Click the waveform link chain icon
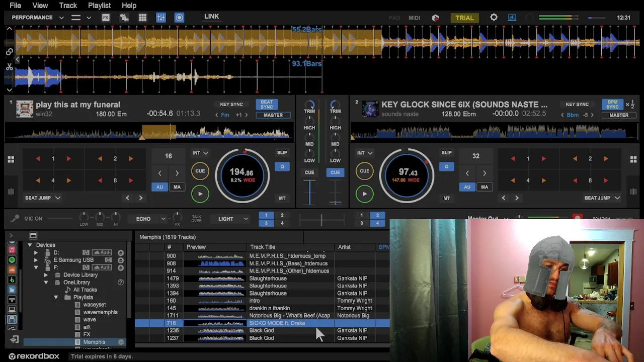Image resolution: width=644 pixels, height=362 pixels. (x=9, y=51)
